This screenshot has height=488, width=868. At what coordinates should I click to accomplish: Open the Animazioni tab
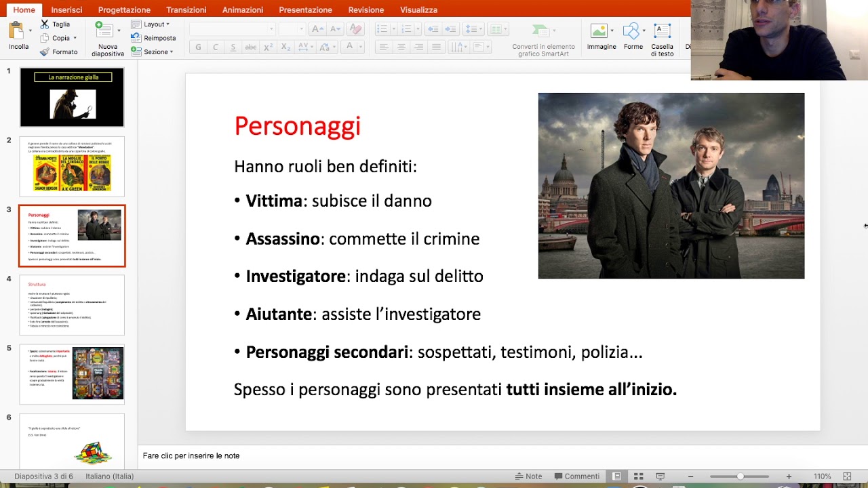pyautogui.click(x=243, y=9)
